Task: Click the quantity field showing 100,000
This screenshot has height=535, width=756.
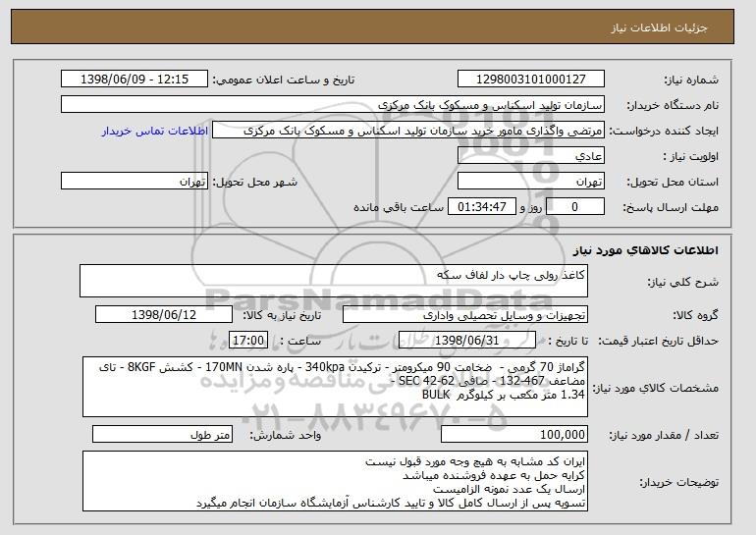Action: (514, 434)
